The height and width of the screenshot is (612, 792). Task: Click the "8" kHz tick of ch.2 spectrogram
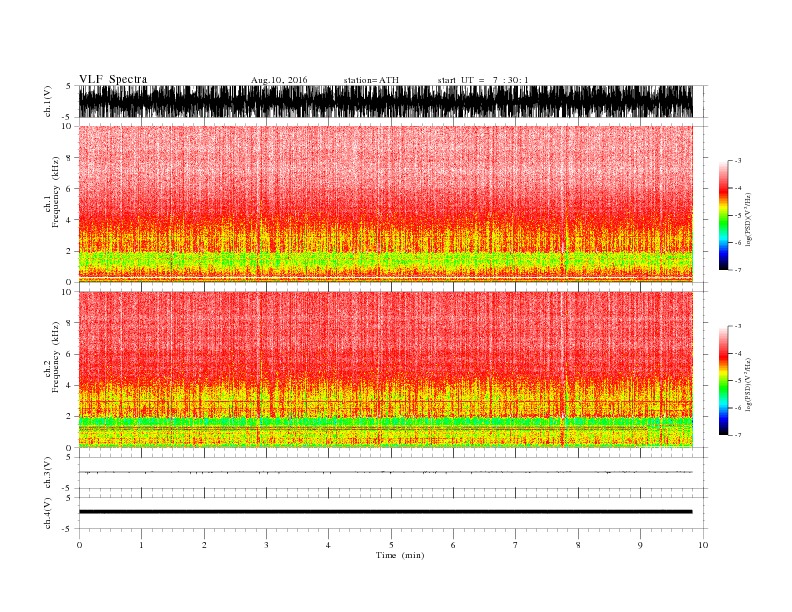tap(70, 323)
